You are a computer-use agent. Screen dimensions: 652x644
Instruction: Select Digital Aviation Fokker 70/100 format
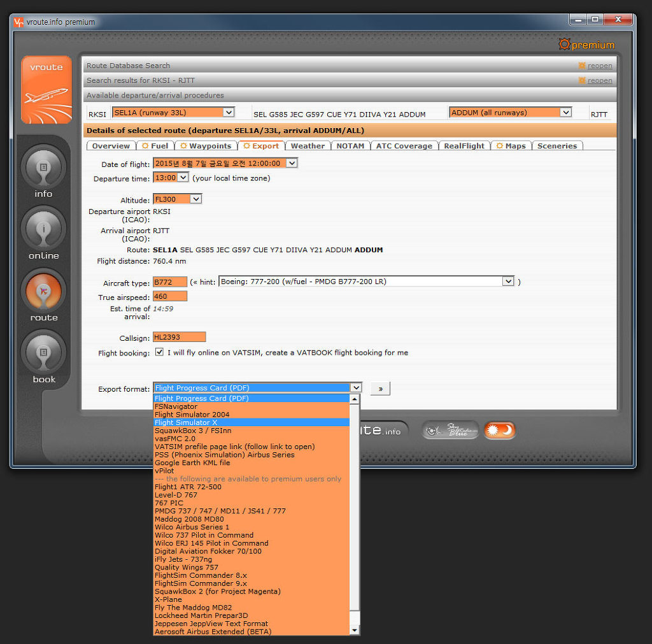[251, 551]
